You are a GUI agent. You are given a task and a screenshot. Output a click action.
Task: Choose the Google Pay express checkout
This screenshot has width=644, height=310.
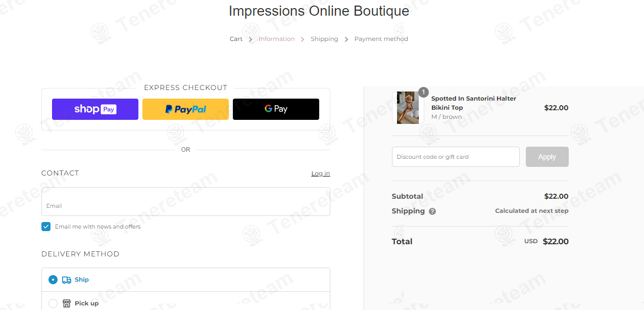276,109
